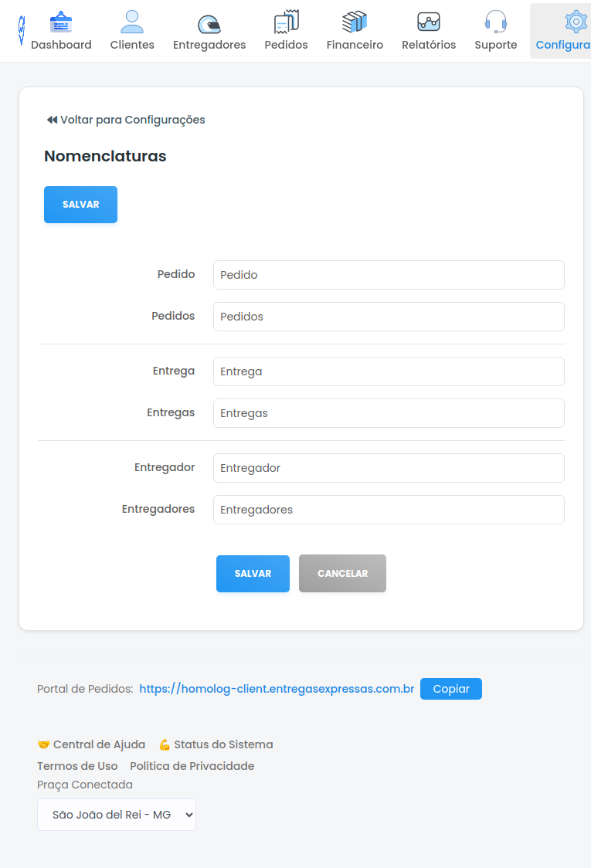This screenshot has width=591, height=868.
Task: Expand the Praça Conectada dropdown
Action: coord(117,815)
